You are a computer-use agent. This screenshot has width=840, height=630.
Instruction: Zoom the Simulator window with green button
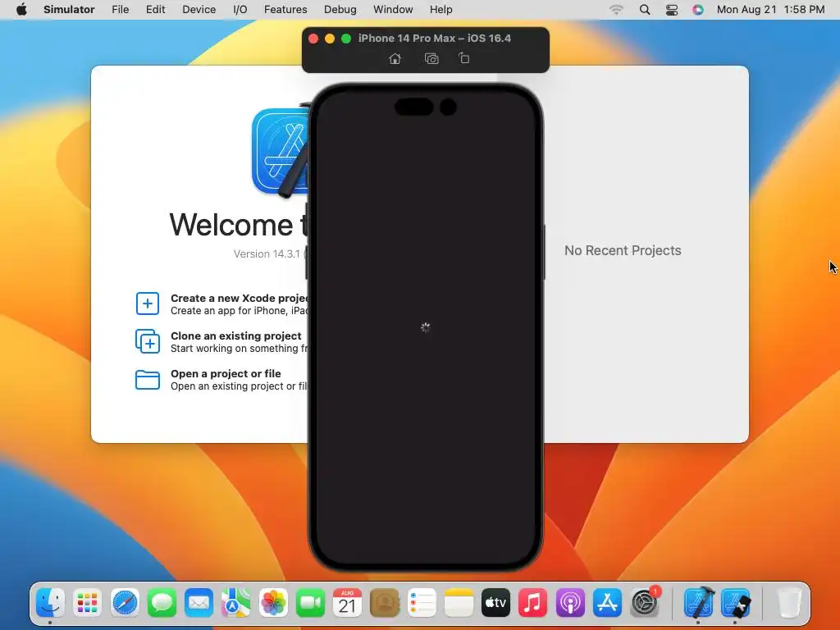pyautogui.click(x=346, y=38)
